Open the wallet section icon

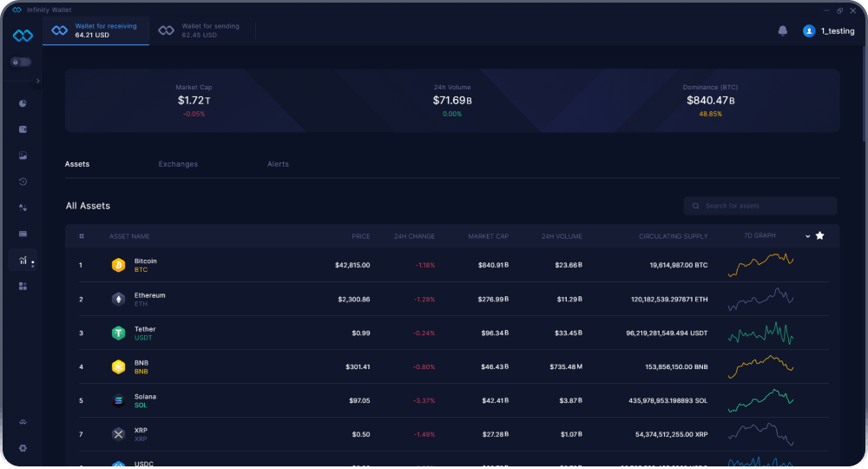click(x=23, y=129)
